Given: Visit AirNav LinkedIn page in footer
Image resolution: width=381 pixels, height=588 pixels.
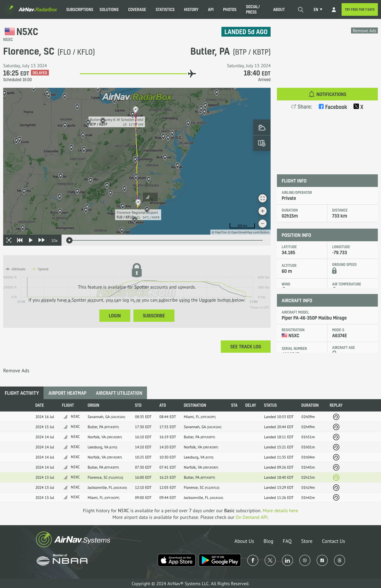Looking at the screenshot, I should tap(287, 561).
